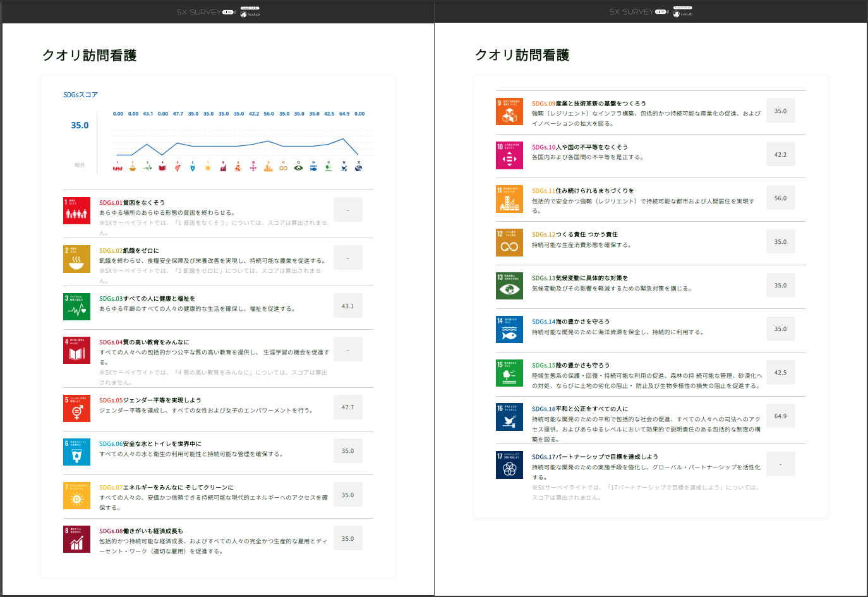Open the SDGs.03 すべての人に健康と福祉を title

(x=147, y=299)
